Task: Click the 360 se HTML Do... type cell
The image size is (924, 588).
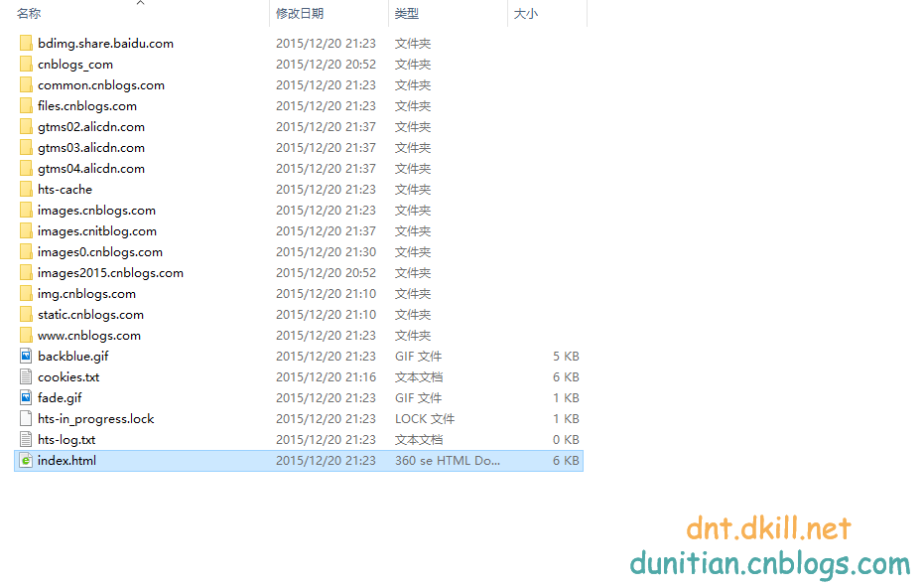Action: [448, 460]
